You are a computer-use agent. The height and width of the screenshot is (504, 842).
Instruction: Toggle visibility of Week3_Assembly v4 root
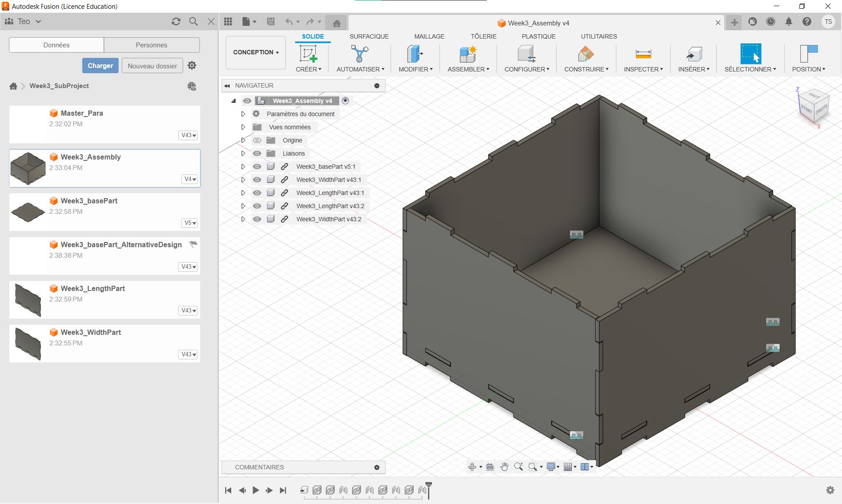click(247, 101)
